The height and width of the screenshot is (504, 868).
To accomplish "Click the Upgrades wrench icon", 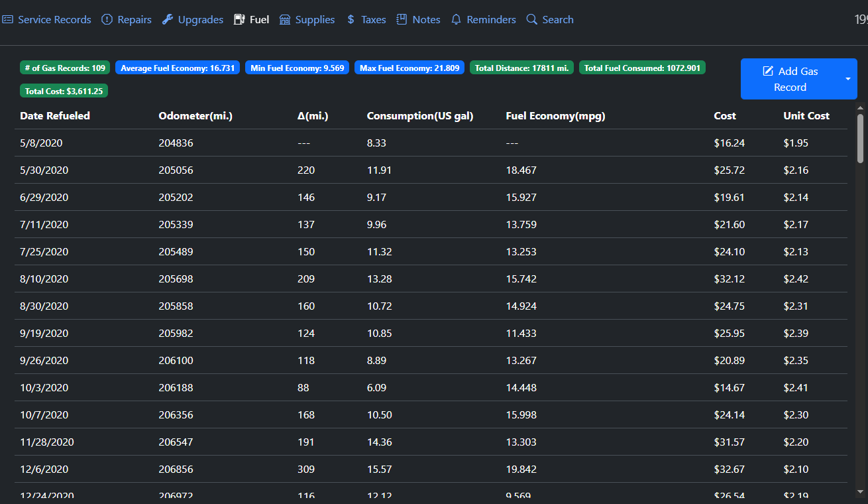I will pos(168,20).
